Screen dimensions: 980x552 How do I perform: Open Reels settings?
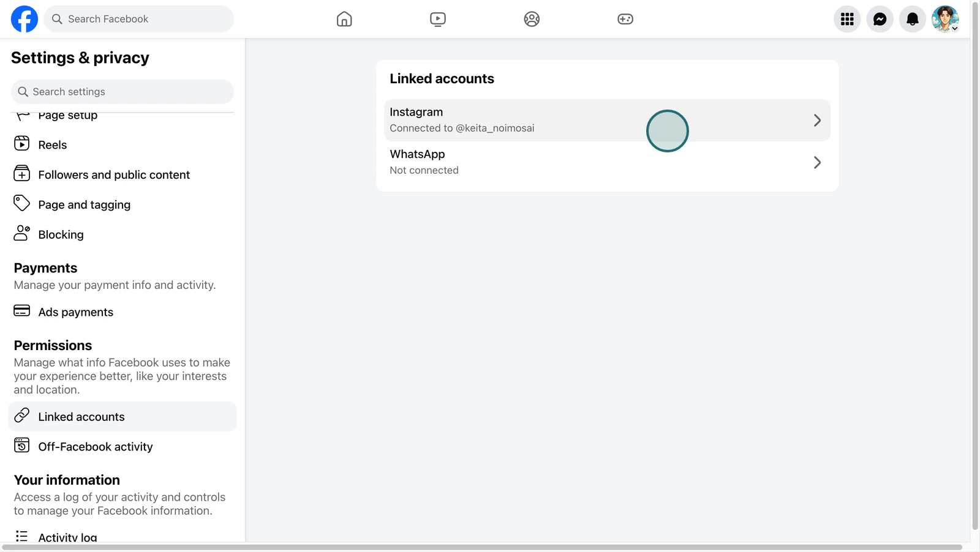123,145
